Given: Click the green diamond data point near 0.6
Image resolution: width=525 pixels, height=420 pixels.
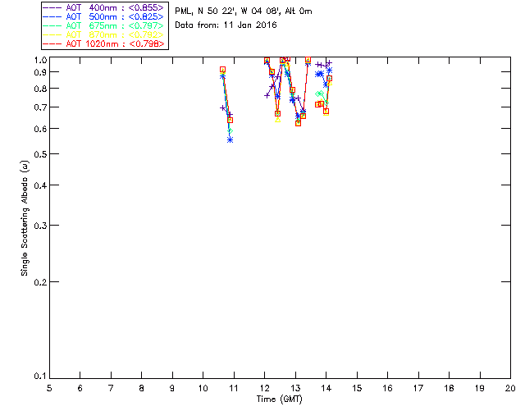Looking at the screenshot, I should [x=230, y=131].
